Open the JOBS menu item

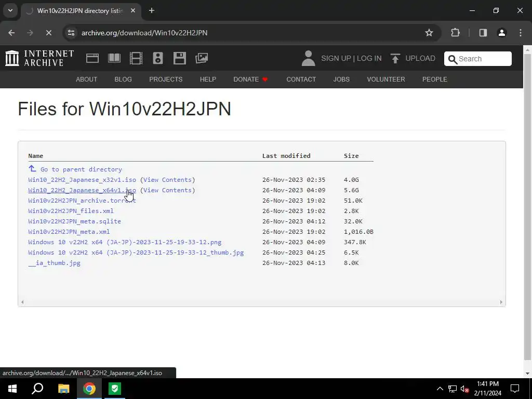pyautogui.click(x=341, y=79)
